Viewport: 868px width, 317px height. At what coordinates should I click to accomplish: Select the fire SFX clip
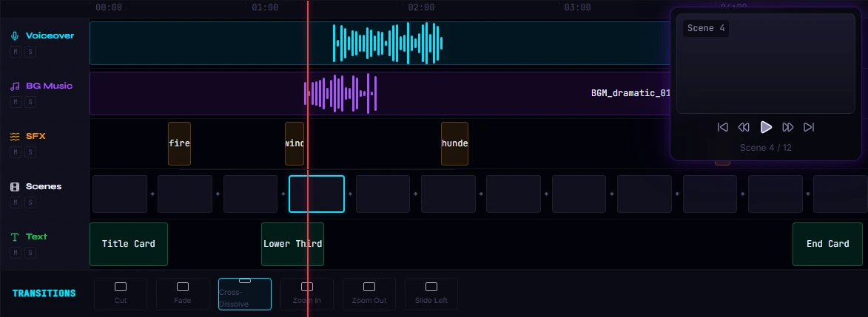(x=179, y=144)
